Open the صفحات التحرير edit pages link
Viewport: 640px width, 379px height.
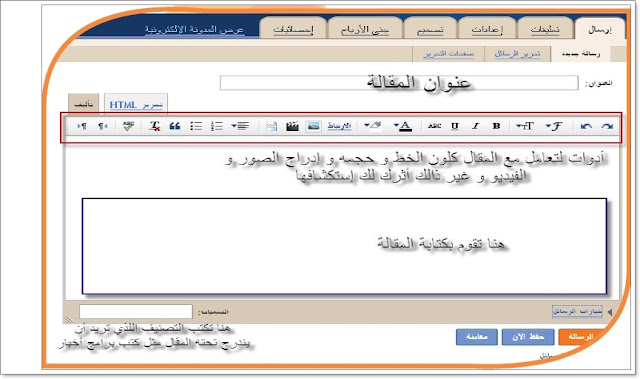coord(449,54)
